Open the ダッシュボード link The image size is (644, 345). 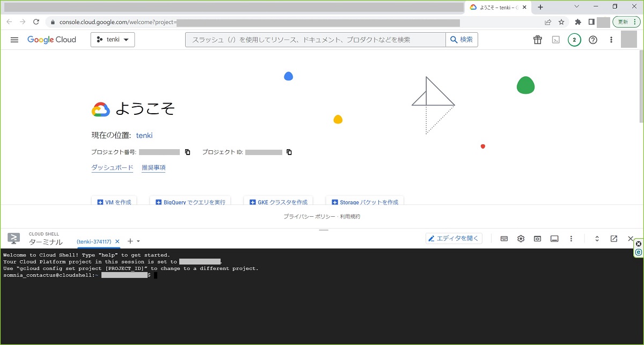point(112,168)
